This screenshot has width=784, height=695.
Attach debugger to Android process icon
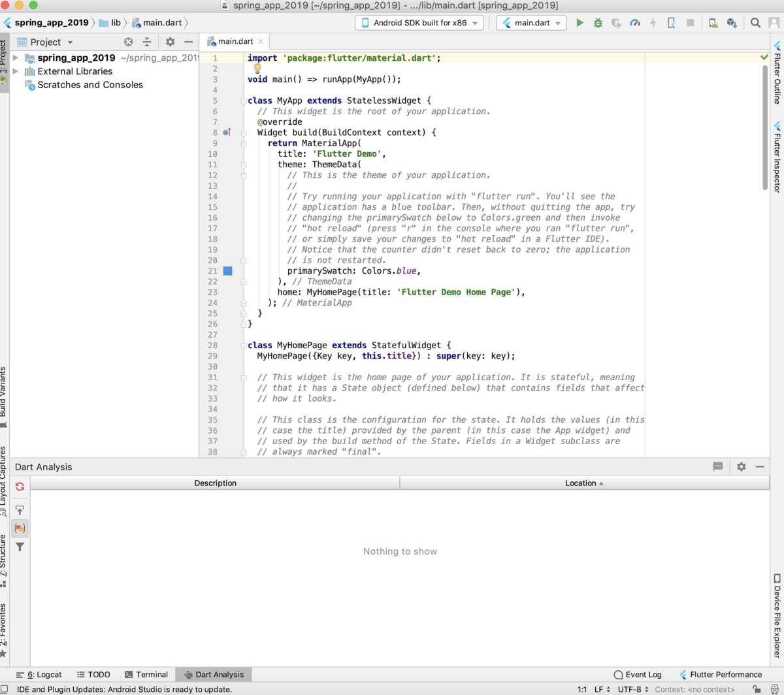point(671,23)
